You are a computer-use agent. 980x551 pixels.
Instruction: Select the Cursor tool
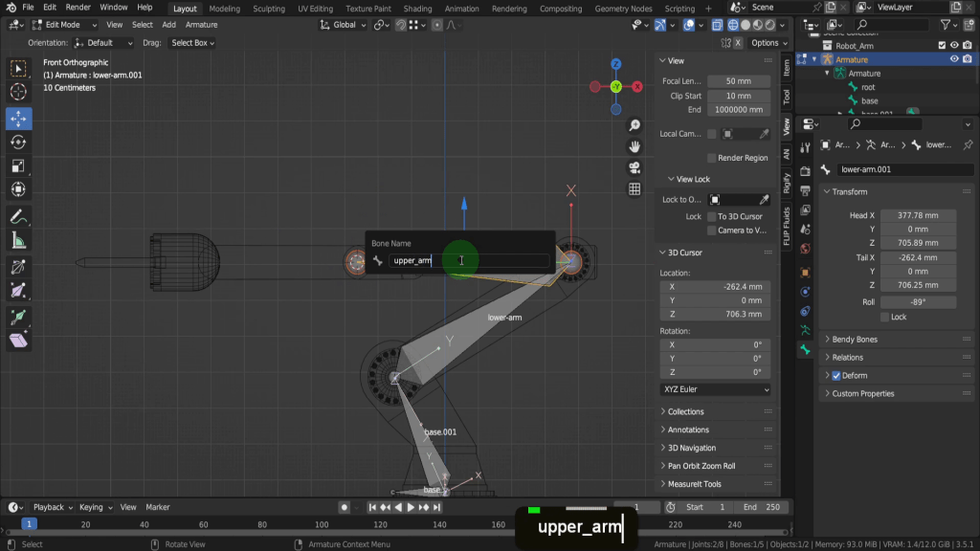coord(18,92)
